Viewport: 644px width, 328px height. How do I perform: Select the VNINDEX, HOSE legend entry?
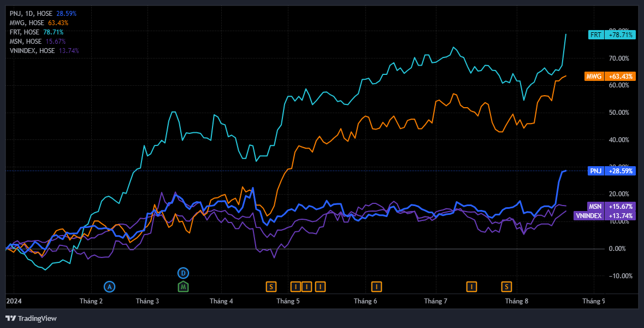(x=44, y=51)
